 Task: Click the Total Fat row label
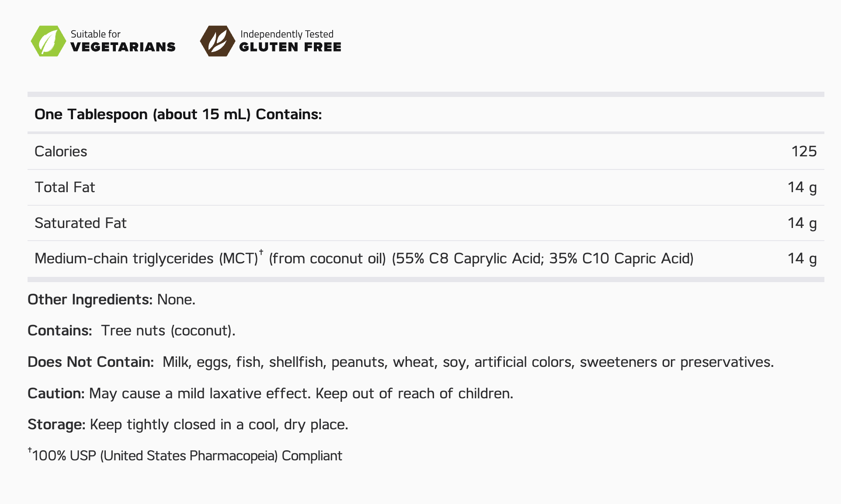(x=65, y=187)
